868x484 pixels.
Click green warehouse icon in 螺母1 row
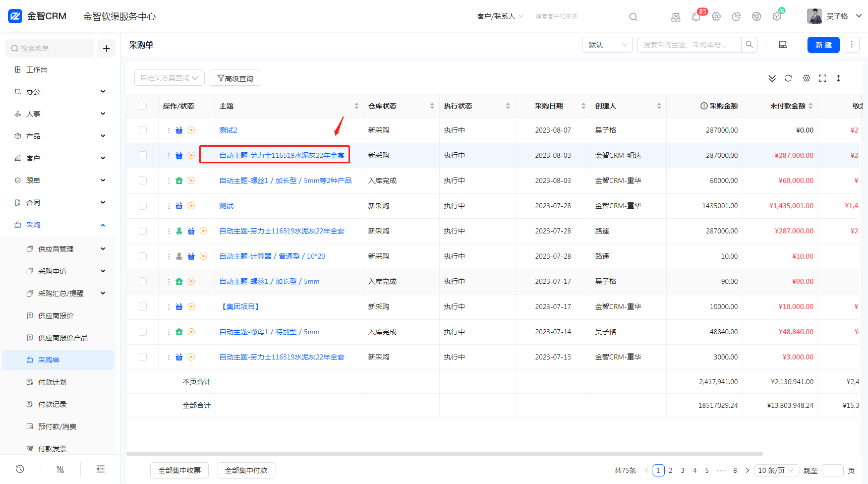(x=179, y=332)
